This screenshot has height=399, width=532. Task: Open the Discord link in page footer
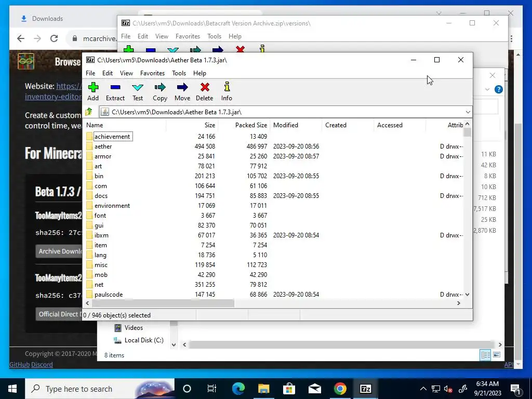(42, 364)
